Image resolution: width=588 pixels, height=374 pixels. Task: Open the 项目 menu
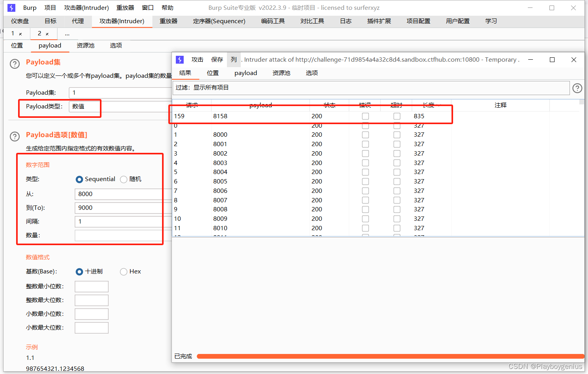coord(50,8)
